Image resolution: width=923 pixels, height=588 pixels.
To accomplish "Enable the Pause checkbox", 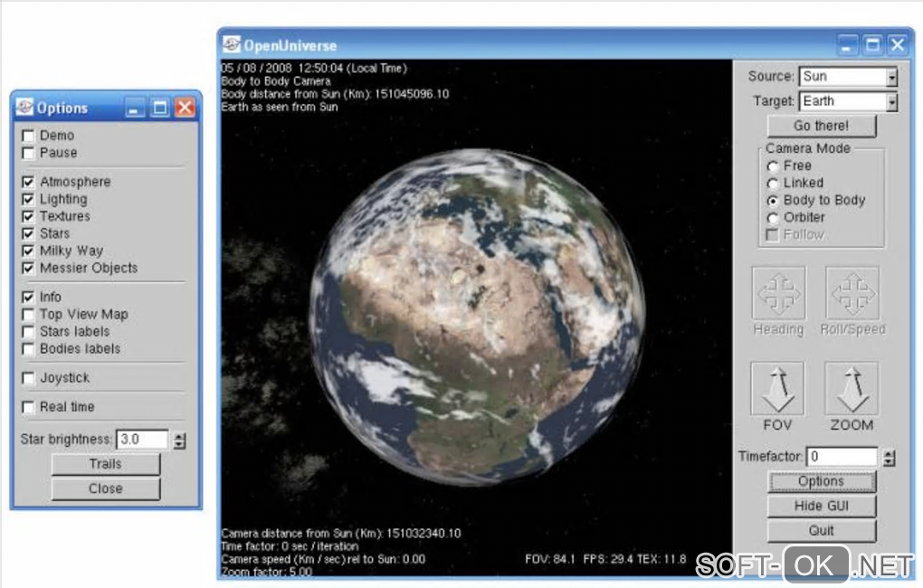I will tap(28, 154).
